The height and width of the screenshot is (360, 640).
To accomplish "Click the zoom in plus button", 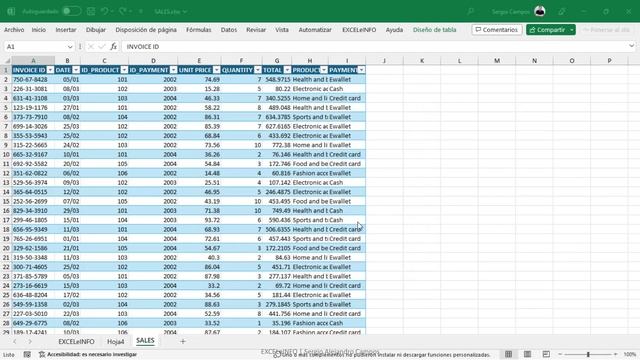I will [616, 354].
